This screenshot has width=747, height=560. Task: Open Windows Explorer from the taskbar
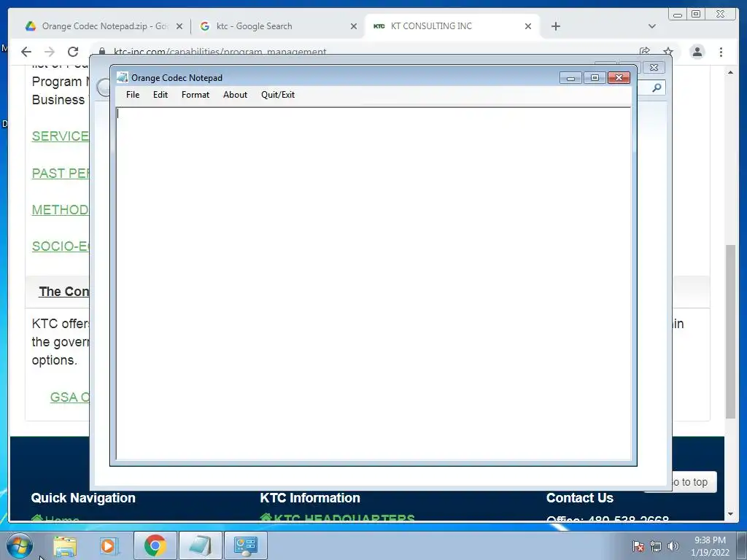[65, 545]
